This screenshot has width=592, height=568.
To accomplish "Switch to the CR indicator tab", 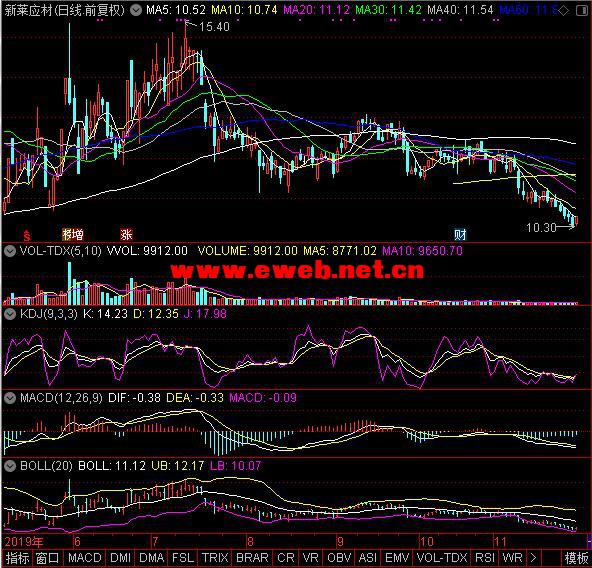I will 285,558.
